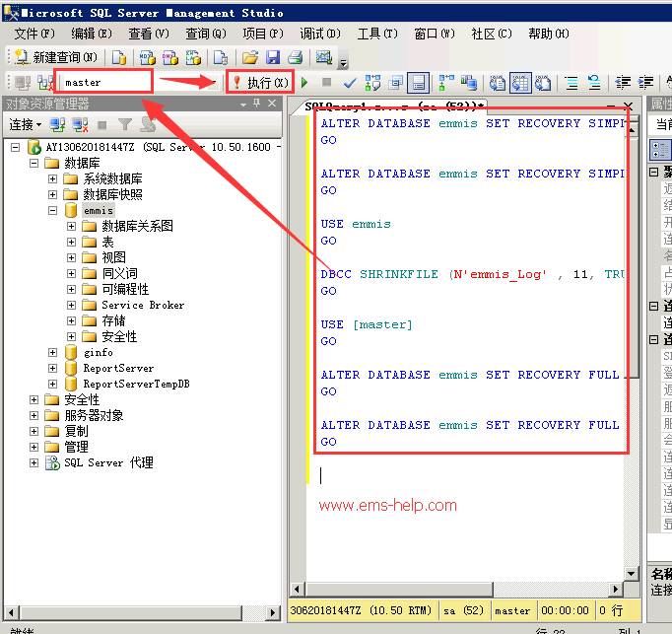Click the Filter funnel icon in Object Explorer
The width and height of the screenshot is (672, 634).
(x=125, y=125)
